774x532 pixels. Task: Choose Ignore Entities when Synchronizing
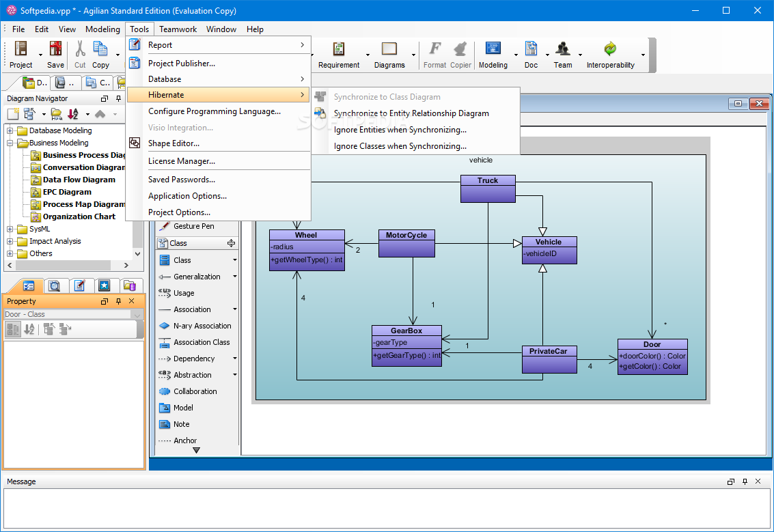(x=416, y=130)
